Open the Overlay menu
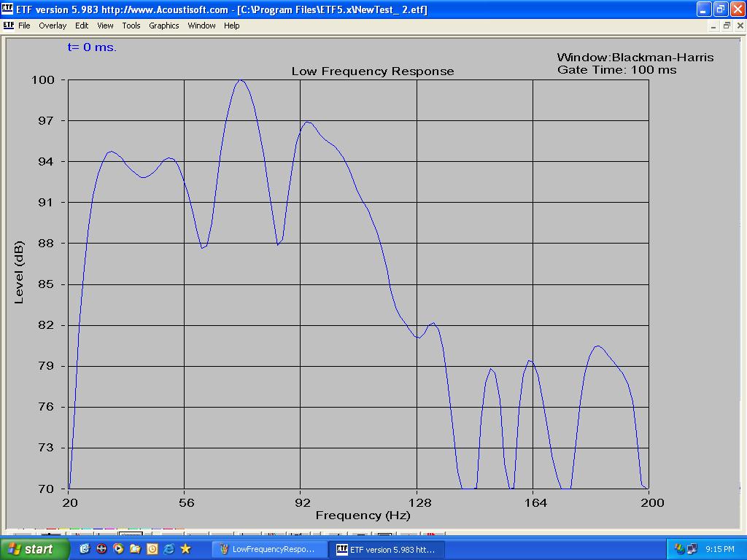 click(53, 26)
